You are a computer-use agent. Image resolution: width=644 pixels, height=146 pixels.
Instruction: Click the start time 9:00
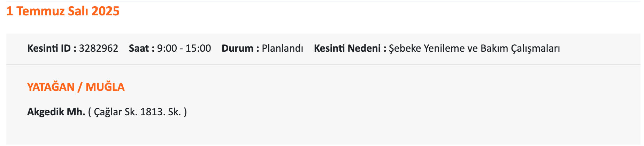(x=167, y=48)
